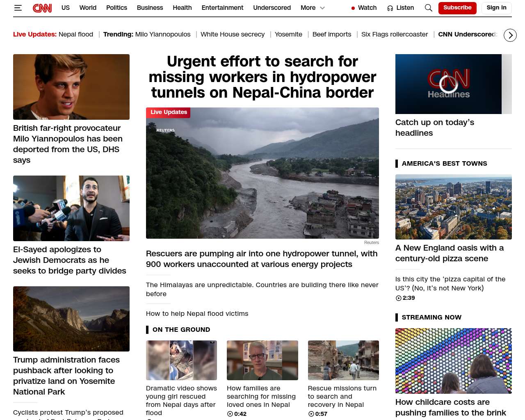Expand the More menu chevron
Image resolution: width=525 pixels, height=420 pixels.
pos(322,8)
